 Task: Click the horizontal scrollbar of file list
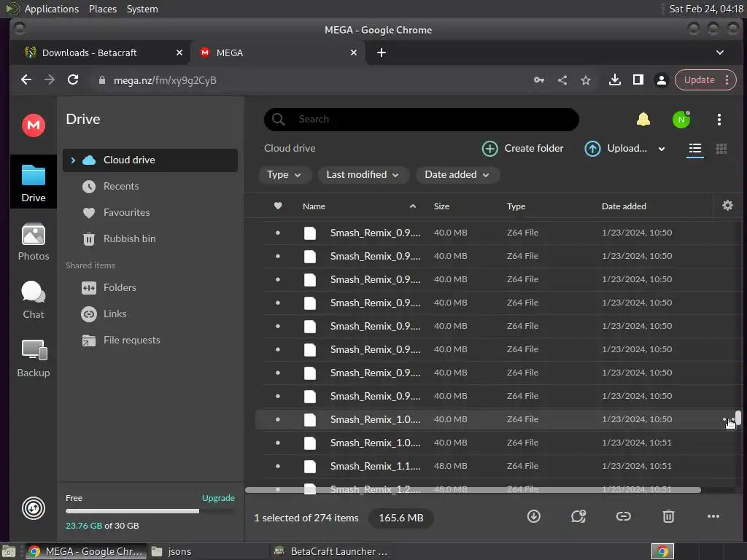(473, 489)
